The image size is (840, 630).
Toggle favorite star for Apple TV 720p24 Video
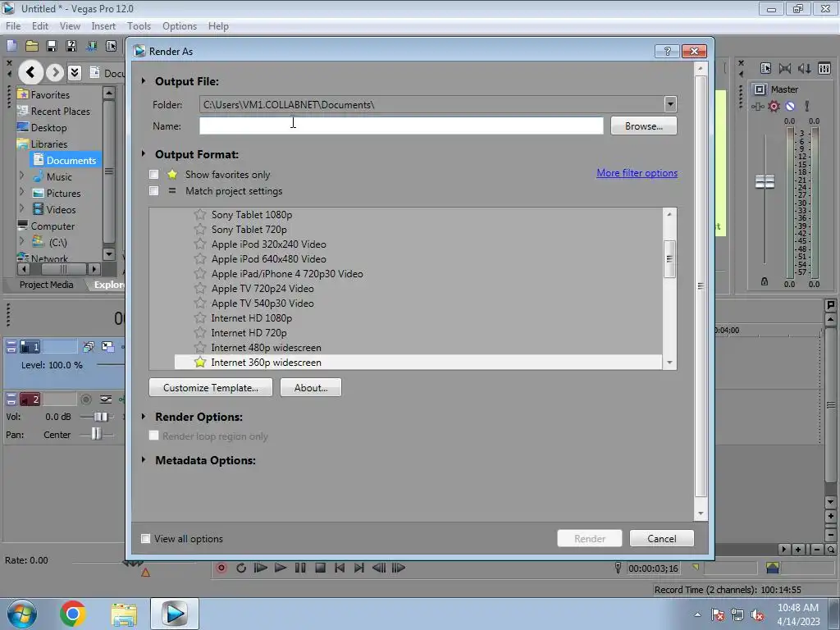[200, 288]
